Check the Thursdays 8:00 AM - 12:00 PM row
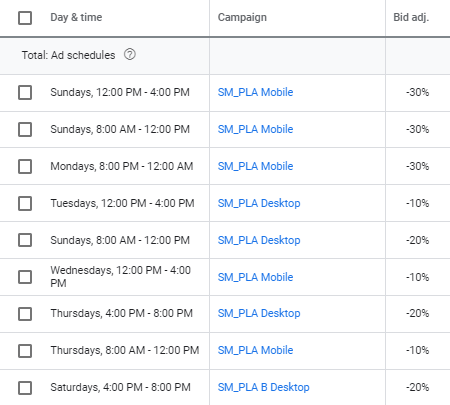The image size is (450, 405). click(x=25, y=351)
